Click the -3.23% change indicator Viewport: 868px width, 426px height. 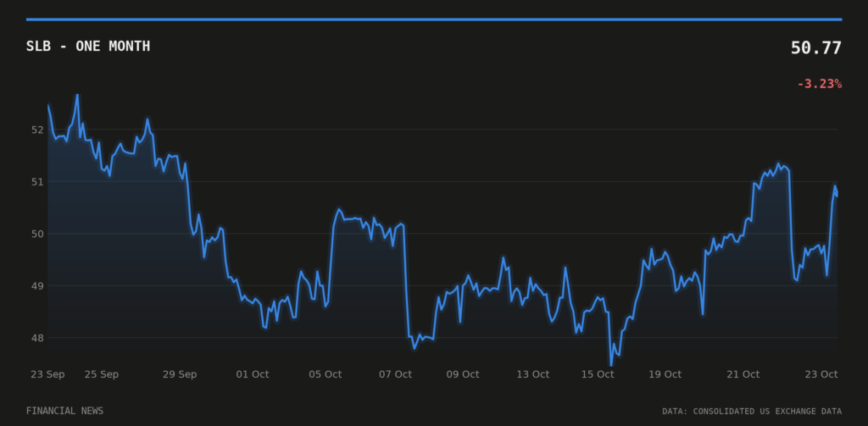[820, 84]
